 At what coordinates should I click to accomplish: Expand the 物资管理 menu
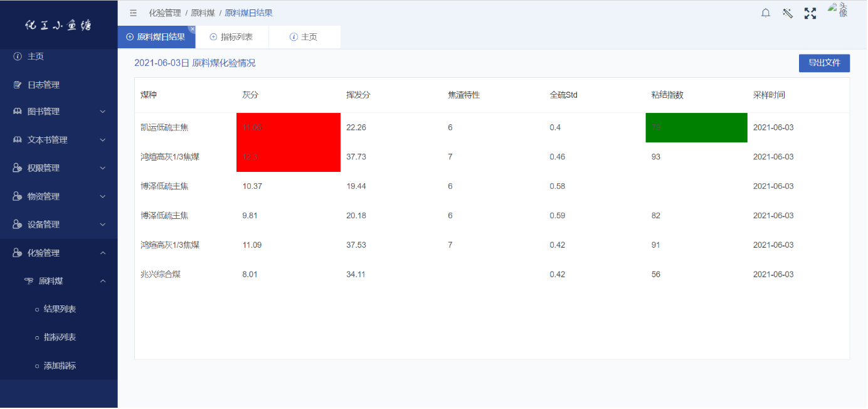58,196
